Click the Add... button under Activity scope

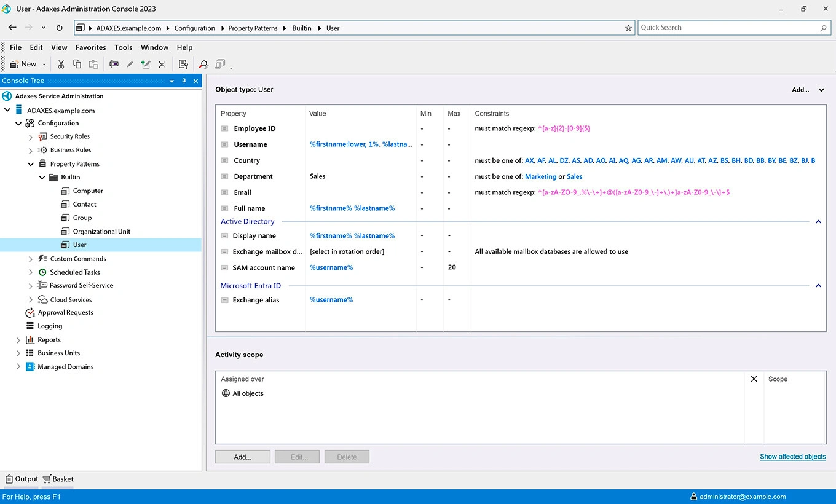point(242,457)
